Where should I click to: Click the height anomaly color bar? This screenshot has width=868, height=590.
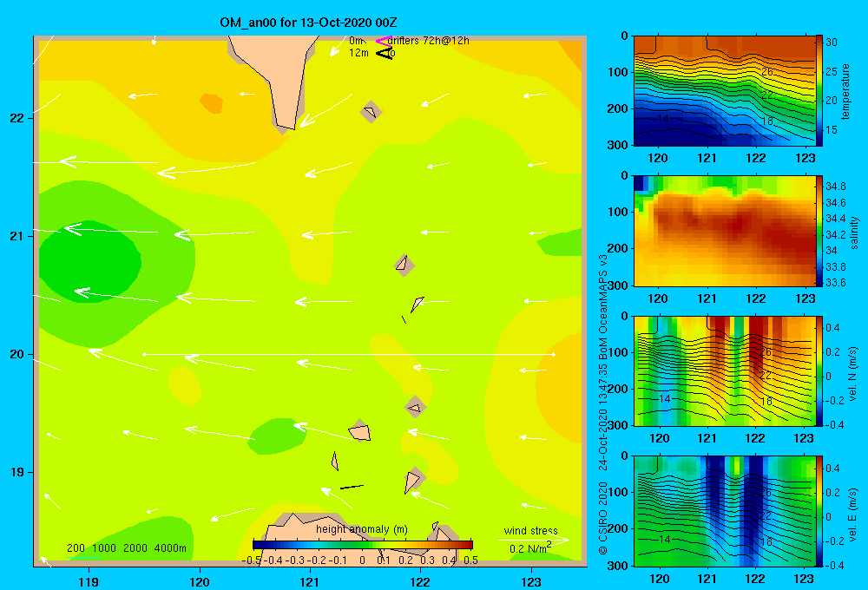[x=363, y=545]
